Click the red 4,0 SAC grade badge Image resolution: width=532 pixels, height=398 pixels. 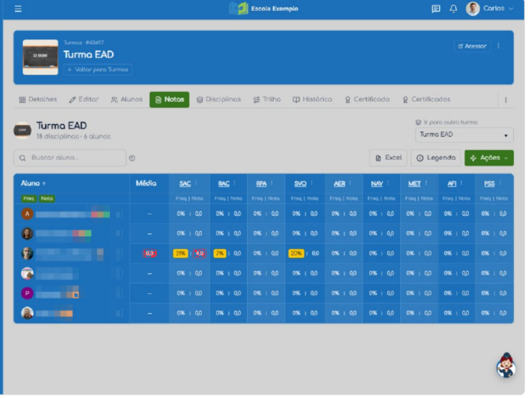pyautogui.click(x=200, y=254)
